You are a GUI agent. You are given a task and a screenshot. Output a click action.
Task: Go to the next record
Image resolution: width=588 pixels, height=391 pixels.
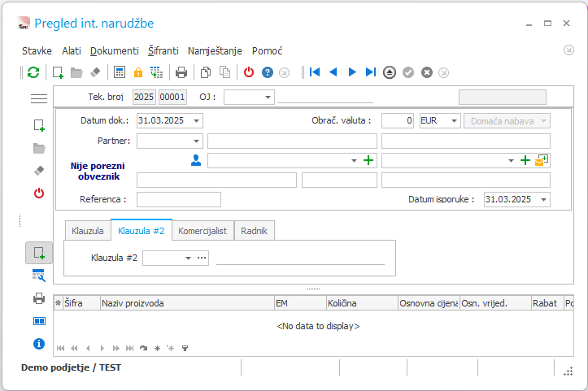point(352,72)
